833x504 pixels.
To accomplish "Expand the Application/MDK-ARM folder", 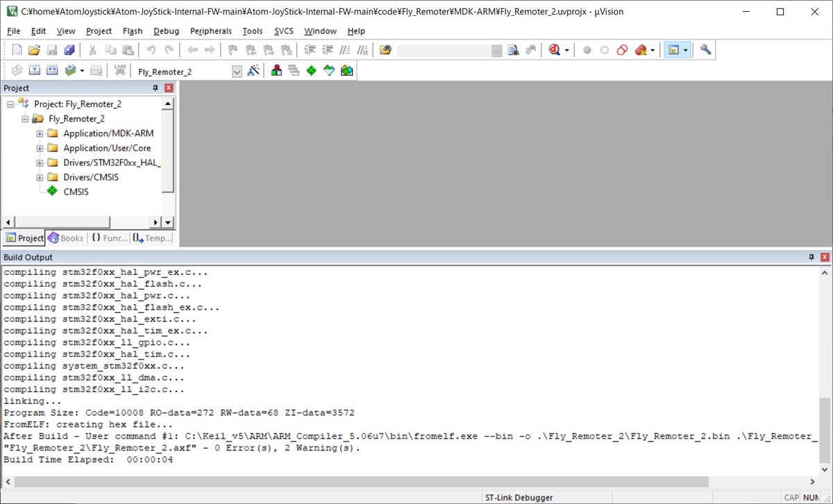I will coord(40,133).
